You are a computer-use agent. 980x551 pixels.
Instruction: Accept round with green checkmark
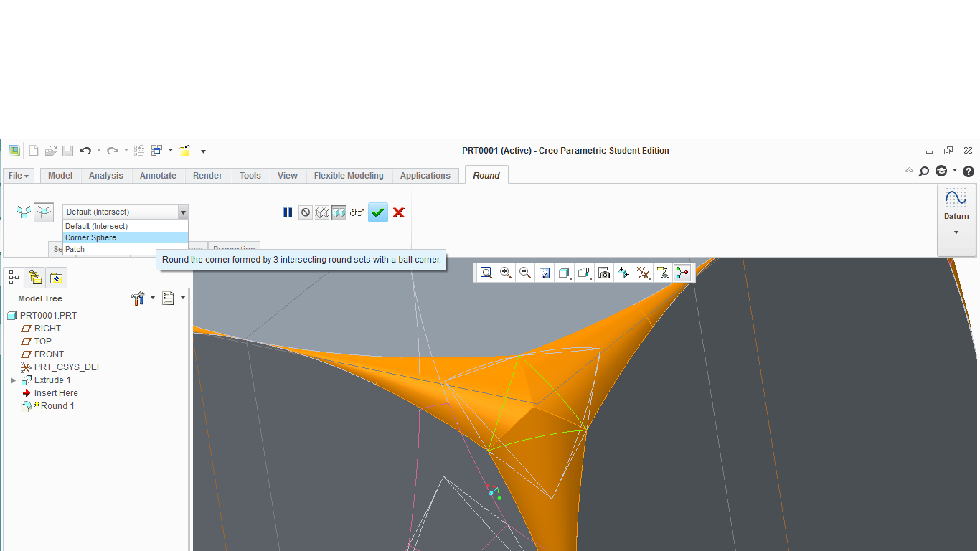pyautogui.click(x=378, y=212)
